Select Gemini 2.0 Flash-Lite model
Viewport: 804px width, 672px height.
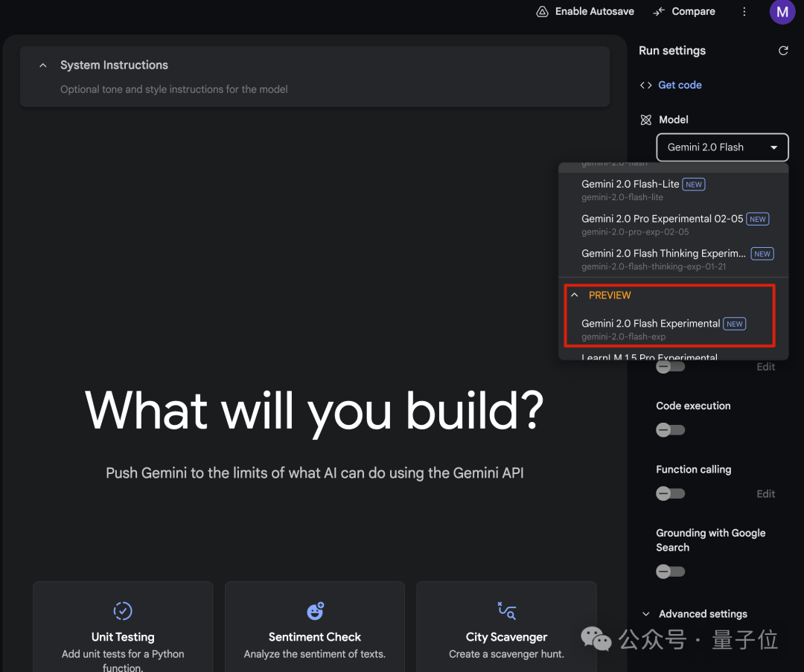coord(673,191)
